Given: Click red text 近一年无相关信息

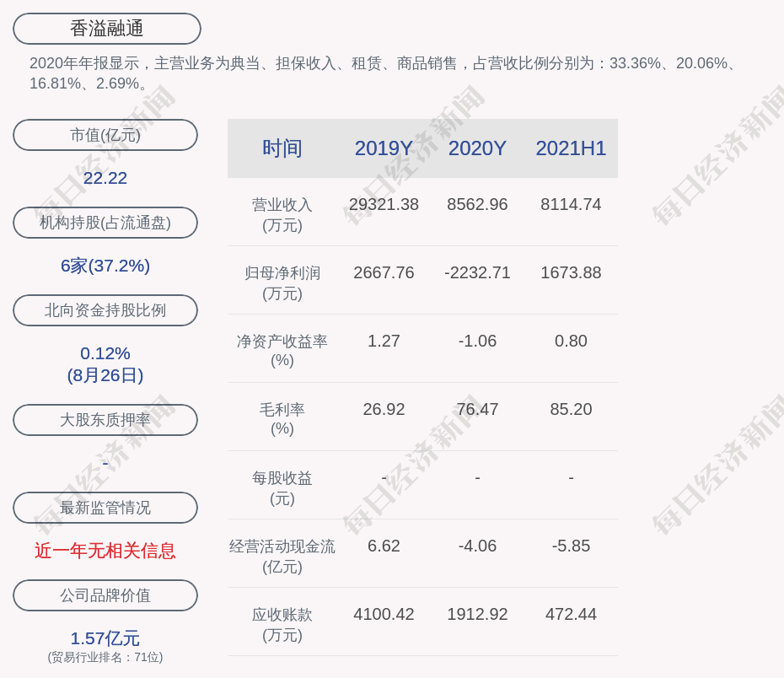Looking at the screenshot, I should click(x=105, y=551).
